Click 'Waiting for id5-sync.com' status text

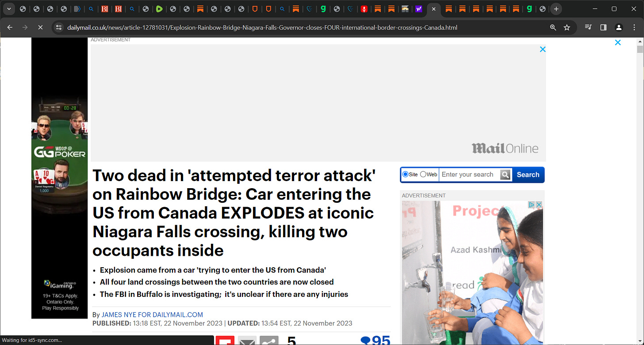(x=32, y=340)
